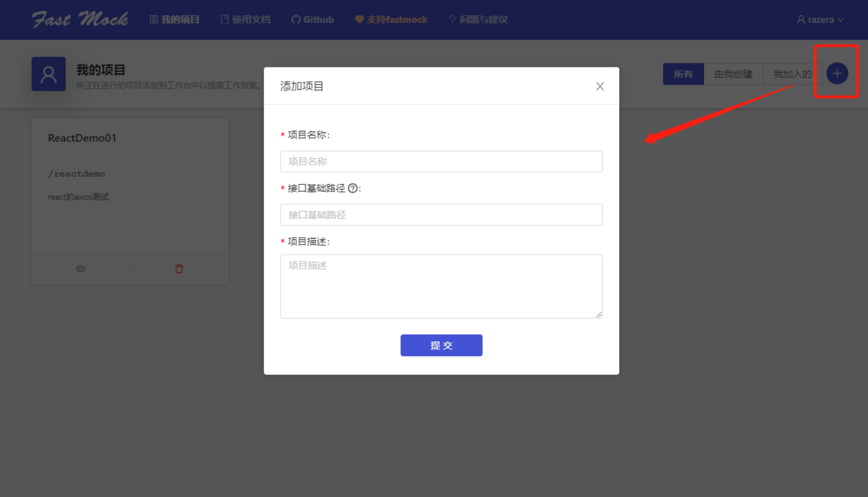The height and width of the screenshot is (497, 868).
Task: Open 问题与建议 in the navigation bar
Action: 478,20
